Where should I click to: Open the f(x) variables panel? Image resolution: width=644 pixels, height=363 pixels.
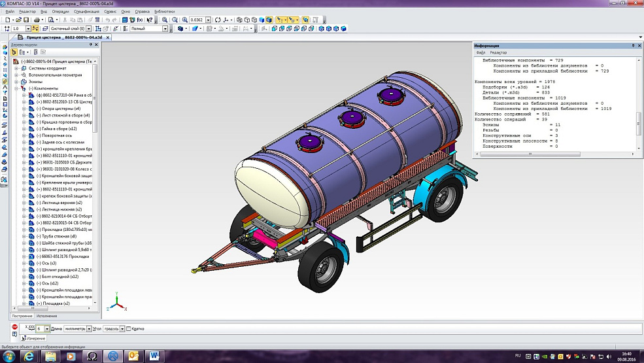(x=139, y=20)
